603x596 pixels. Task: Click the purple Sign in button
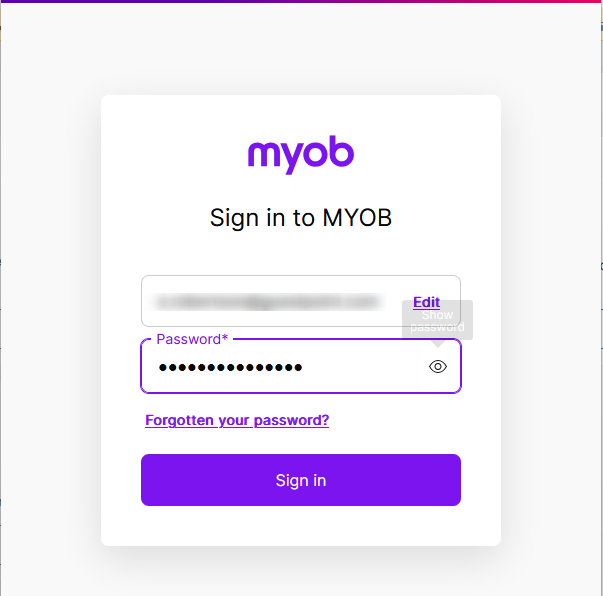pyautogui.click(x=301, y=480)
